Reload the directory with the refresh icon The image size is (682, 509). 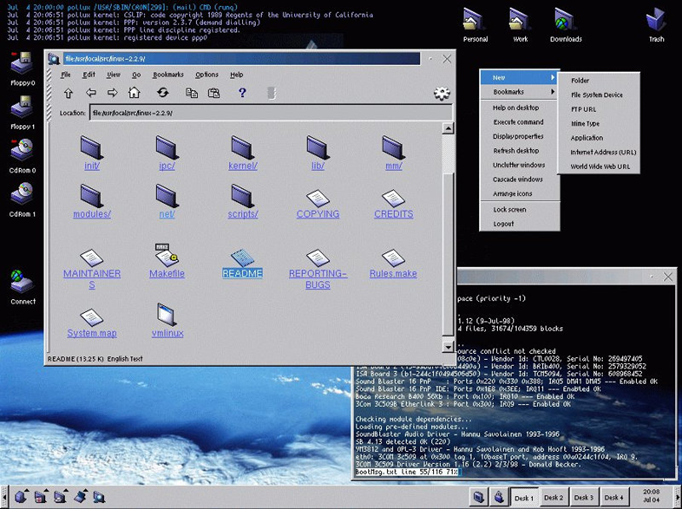[162, 93]
